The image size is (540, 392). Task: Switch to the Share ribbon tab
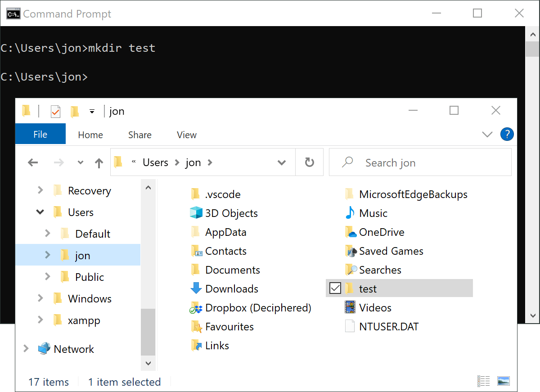[x=139, y=135]
